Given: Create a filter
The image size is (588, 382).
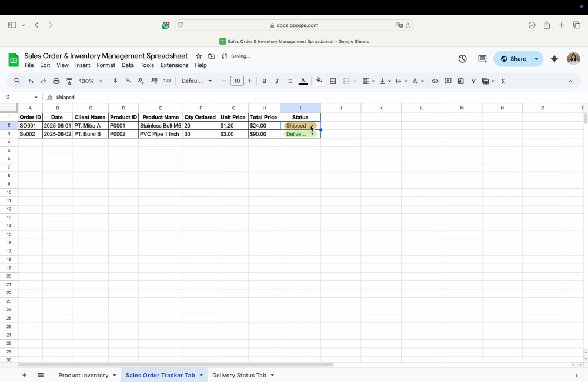Looking at the screenshot, I should [473, 81].
